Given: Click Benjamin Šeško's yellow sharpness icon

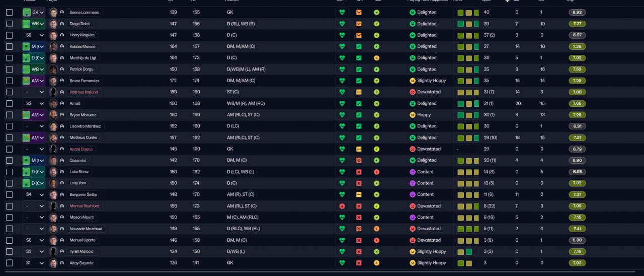Looking at the screenshot, I should tap(359, 194).
